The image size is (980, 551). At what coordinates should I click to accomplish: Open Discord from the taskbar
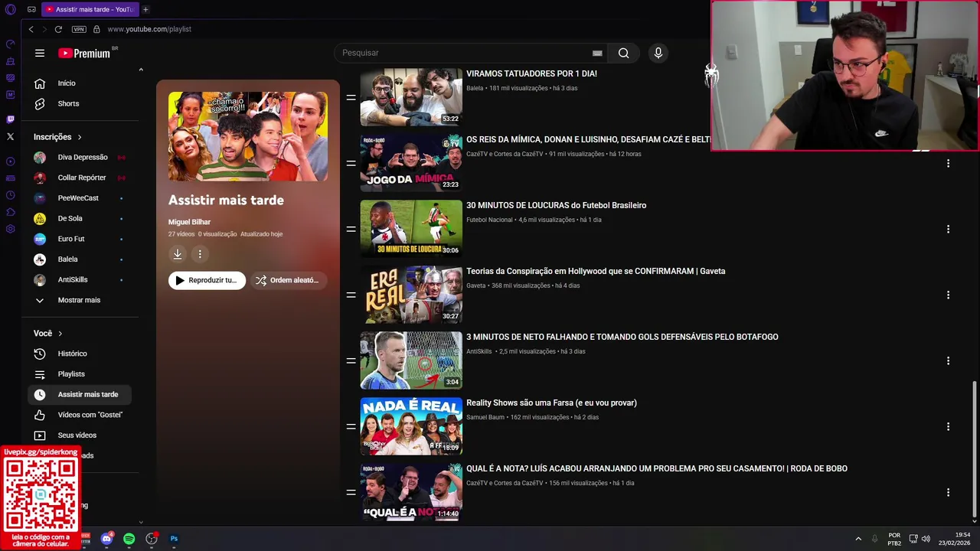pyautogui.click(x=106, y=539)
